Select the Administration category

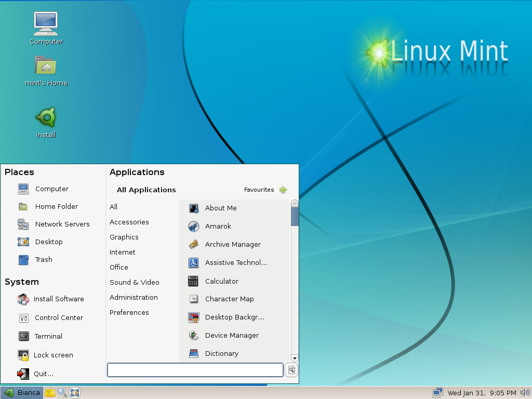coord(134,297)
